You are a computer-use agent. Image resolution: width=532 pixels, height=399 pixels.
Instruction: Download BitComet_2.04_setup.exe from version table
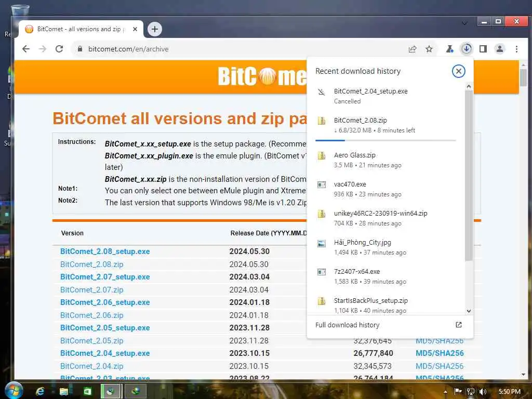coord(105,353)
